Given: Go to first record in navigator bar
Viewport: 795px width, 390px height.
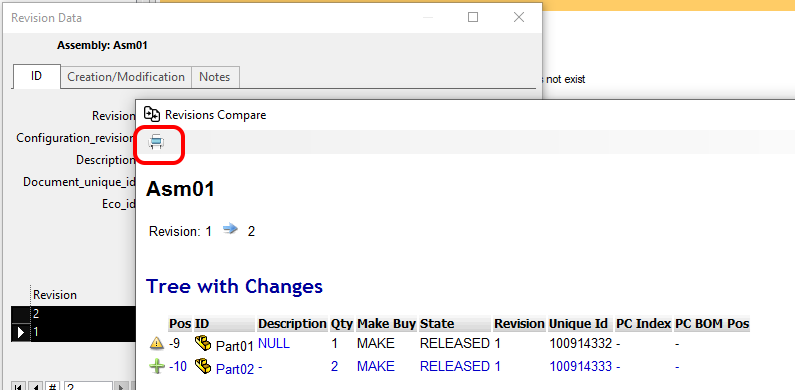Looking at the screenshot, I should point(18,387).
